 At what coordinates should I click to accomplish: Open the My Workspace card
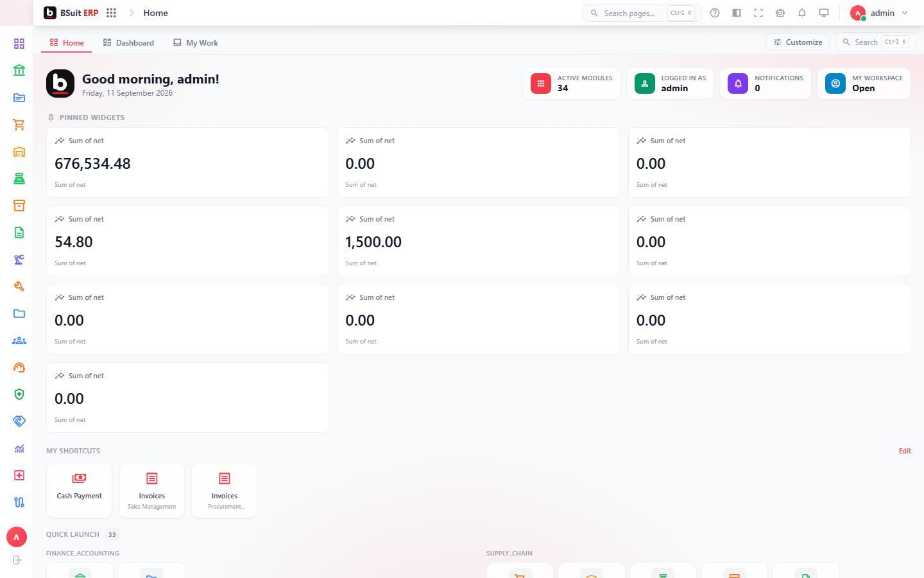tap(864, 83)
